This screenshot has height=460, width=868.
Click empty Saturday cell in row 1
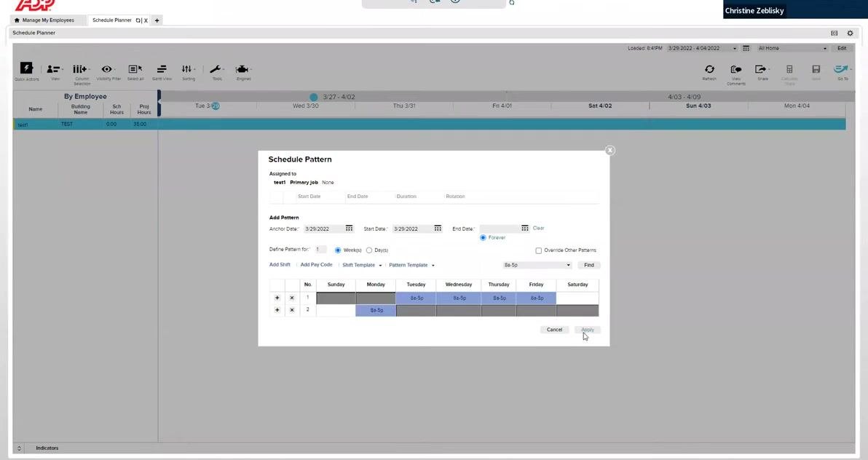(577, 298)
